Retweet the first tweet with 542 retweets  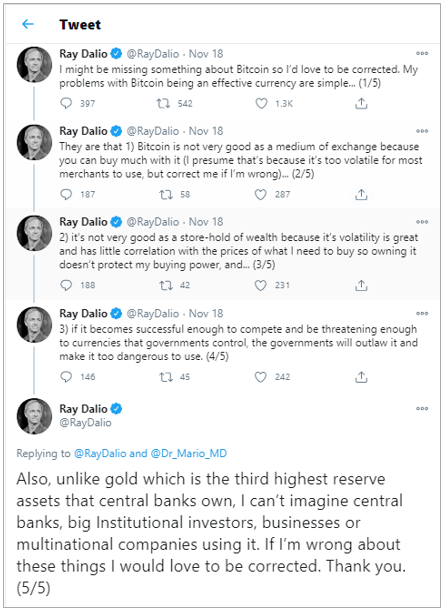(163, 103)
